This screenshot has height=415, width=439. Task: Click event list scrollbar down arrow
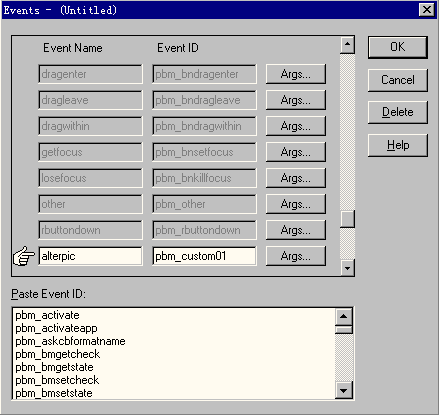pyautogui.click(x=347, y=268)
